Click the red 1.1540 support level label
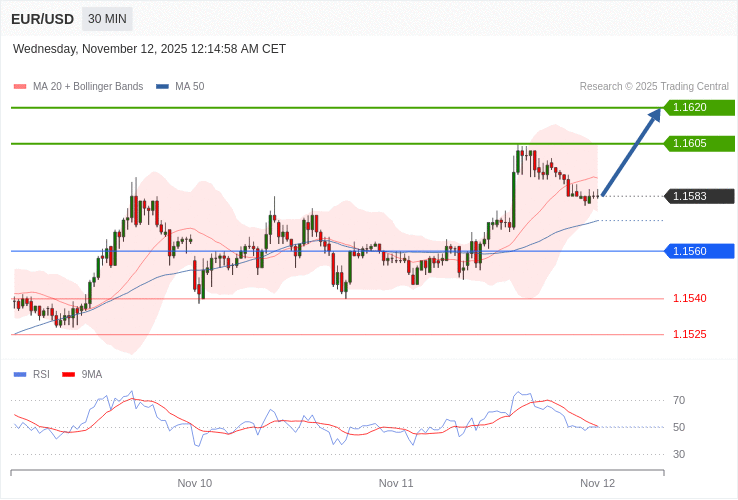 tap(689, 298)
